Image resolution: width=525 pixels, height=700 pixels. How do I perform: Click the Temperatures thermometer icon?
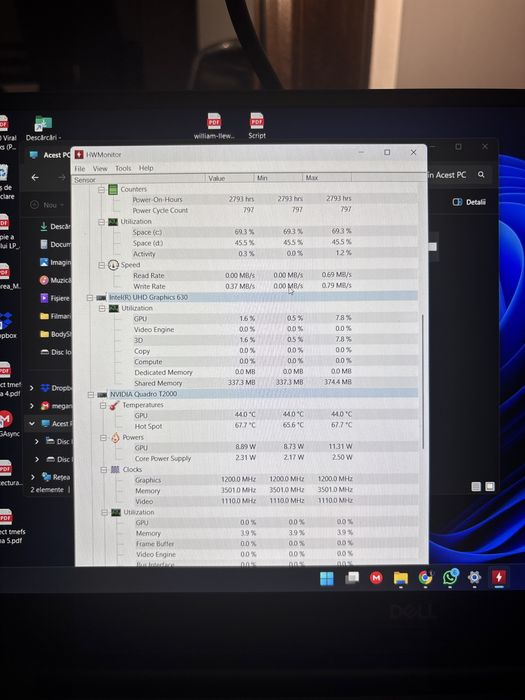point(115,405)
